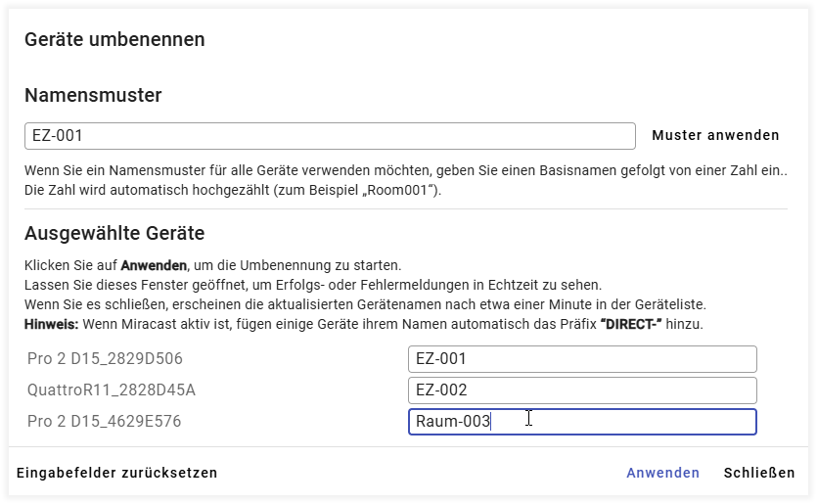
Task: Start renaming with the blue Anwenden button
Action: tap(662, 473)
